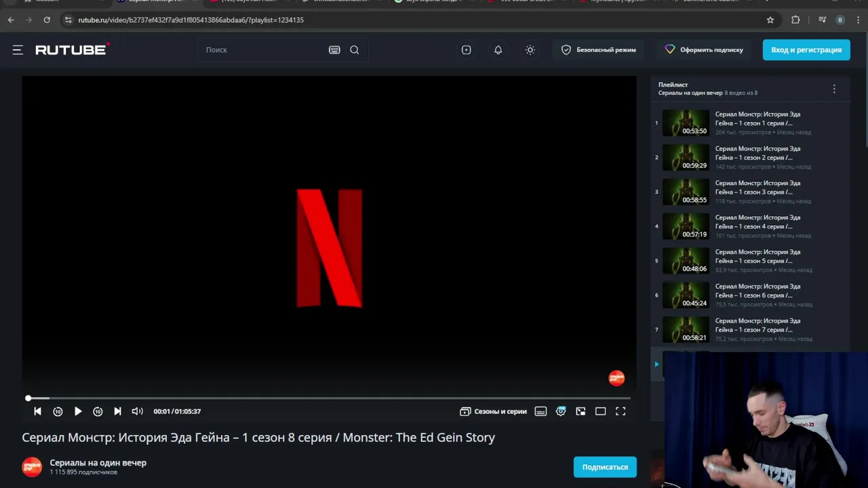Image resolution: width=868 pixels, height=488 pixels.
Task: Skip to previous video in player
Action: tap(37, 411)
